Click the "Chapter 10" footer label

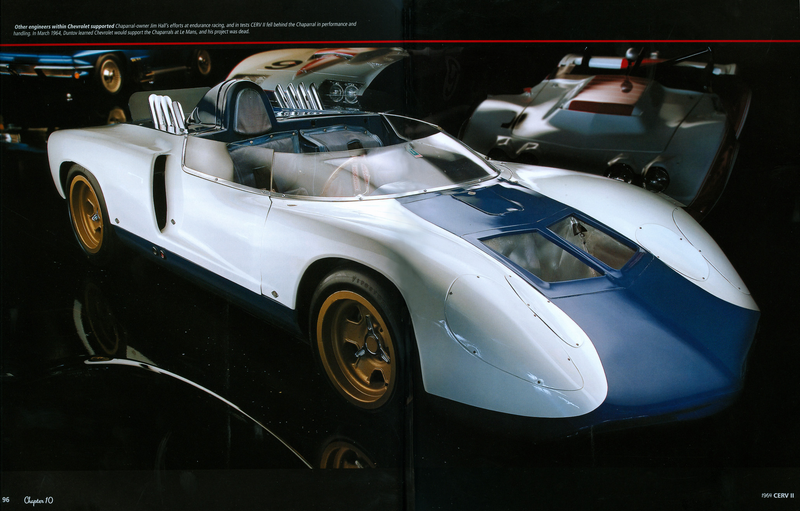point(38,500)
